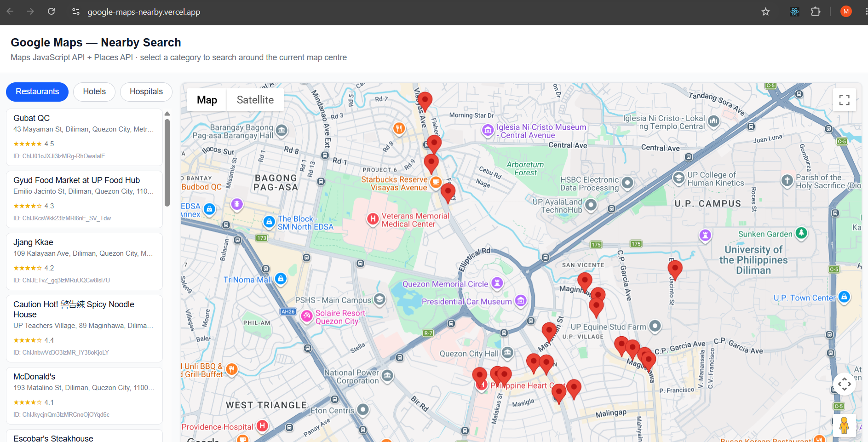The width and height of the screenshot is (868, 442).
Task: Click HSBC Electronic Data Processing marker
Action: coord(627,183)
